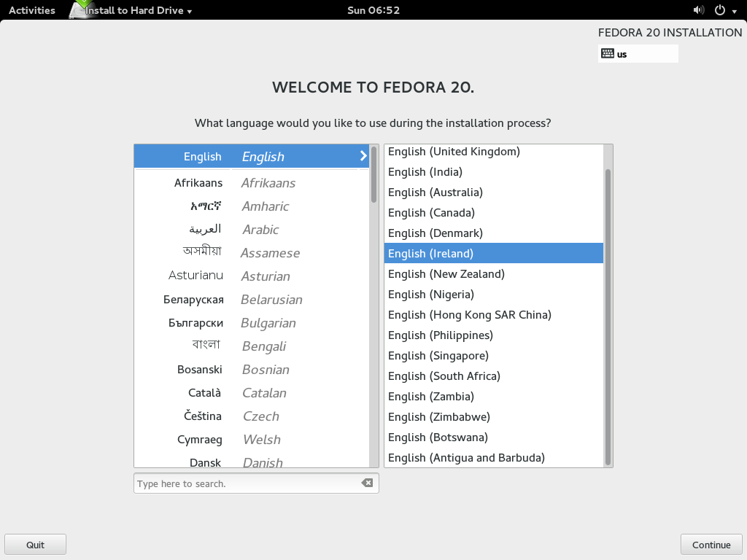Select Afrikaans in the language list
747x560 pixels.
pos(252,183)
